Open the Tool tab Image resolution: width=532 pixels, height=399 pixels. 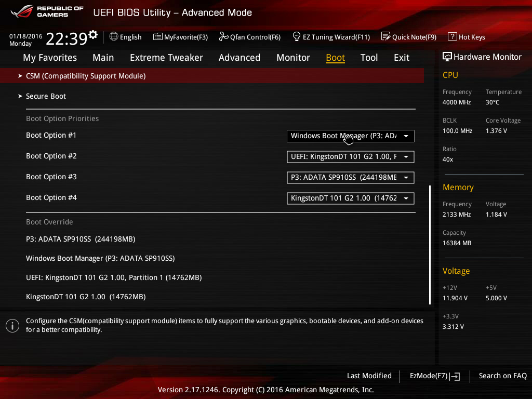tap(369, 58)
